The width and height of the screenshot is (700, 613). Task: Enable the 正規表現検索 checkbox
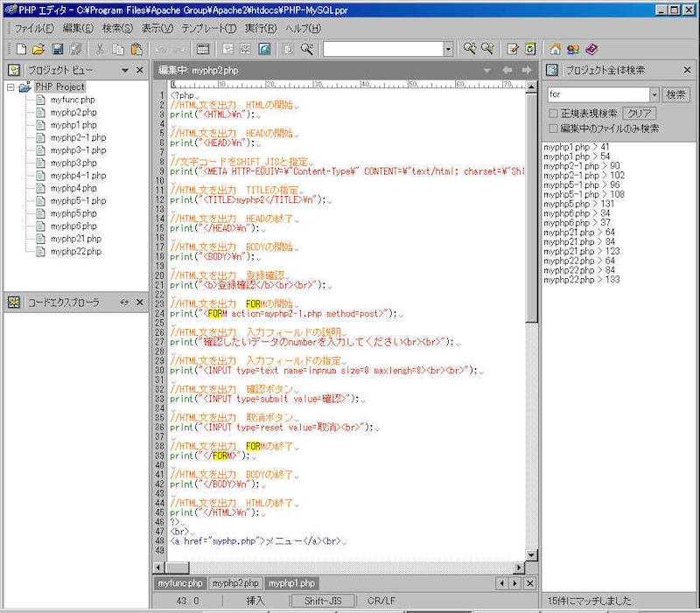click(553, 114)
